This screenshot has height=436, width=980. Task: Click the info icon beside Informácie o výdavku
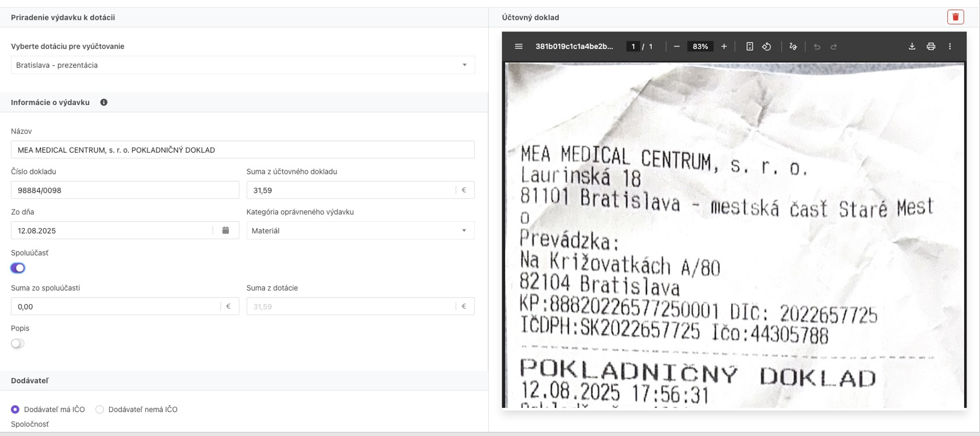(103, 102)
